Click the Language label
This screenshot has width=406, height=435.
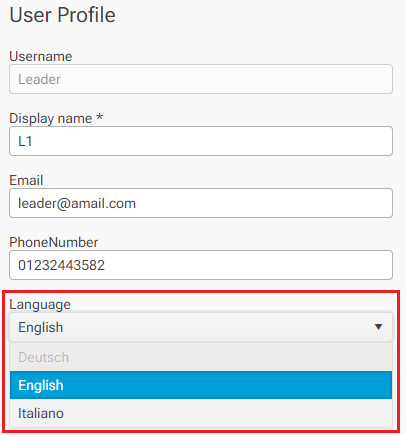40,305
